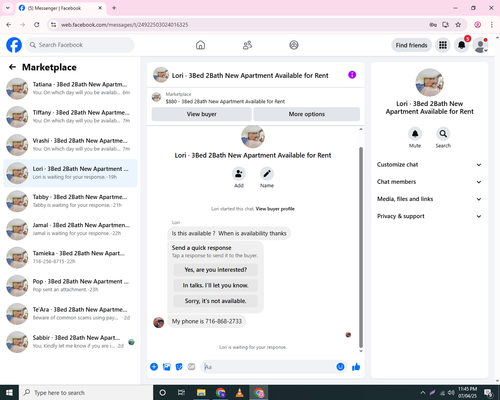Open the tab search dropdown in Chrome
This screenshot has width=500, height=400.
pos(8,8)
